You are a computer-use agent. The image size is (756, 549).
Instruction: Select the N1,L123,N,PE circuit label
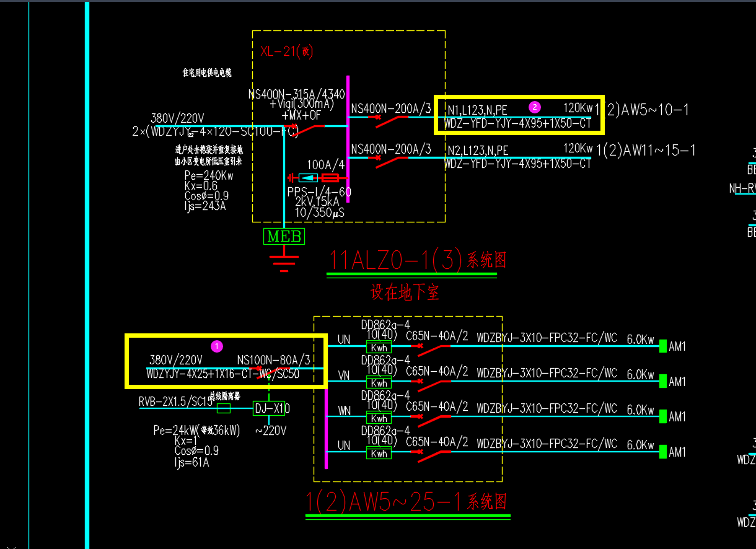click(477, 110)
